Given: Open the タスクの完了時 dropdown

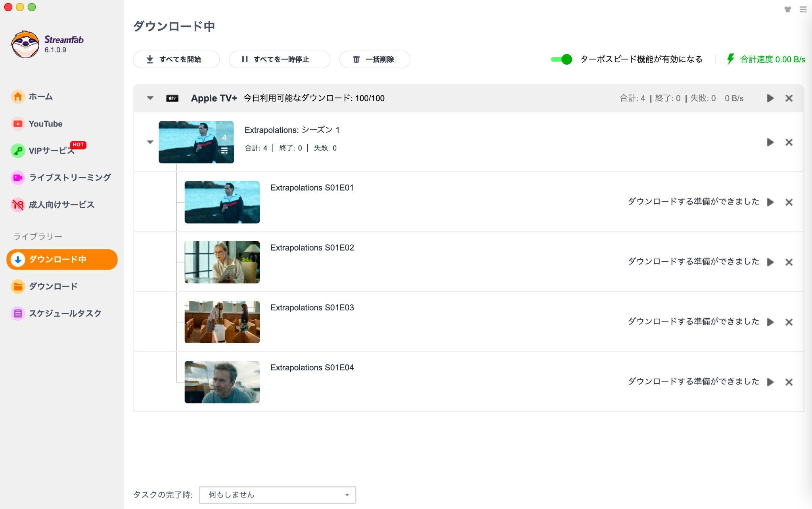Looking at the screenshot, I should [277, 495].
